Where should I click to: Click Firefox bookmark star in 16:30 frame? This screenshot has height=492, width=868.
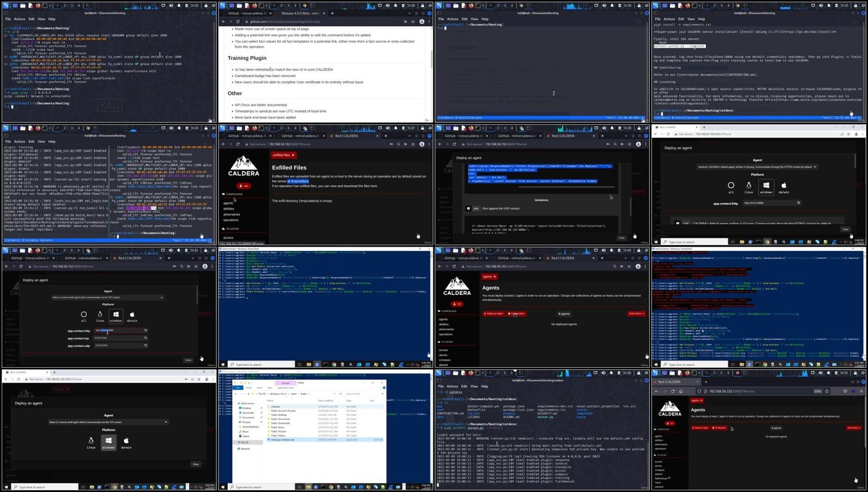tap(827, 391)
